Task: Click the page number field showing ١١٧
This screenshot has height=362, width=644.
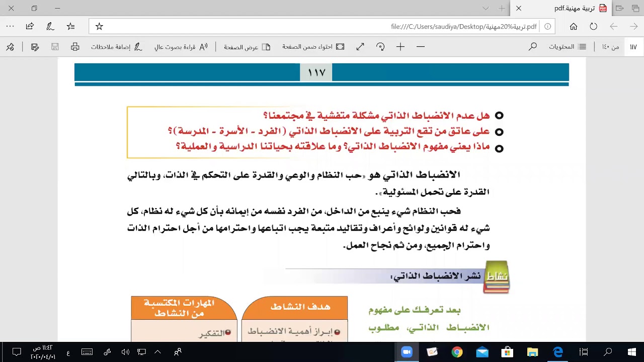Action: 633,47
